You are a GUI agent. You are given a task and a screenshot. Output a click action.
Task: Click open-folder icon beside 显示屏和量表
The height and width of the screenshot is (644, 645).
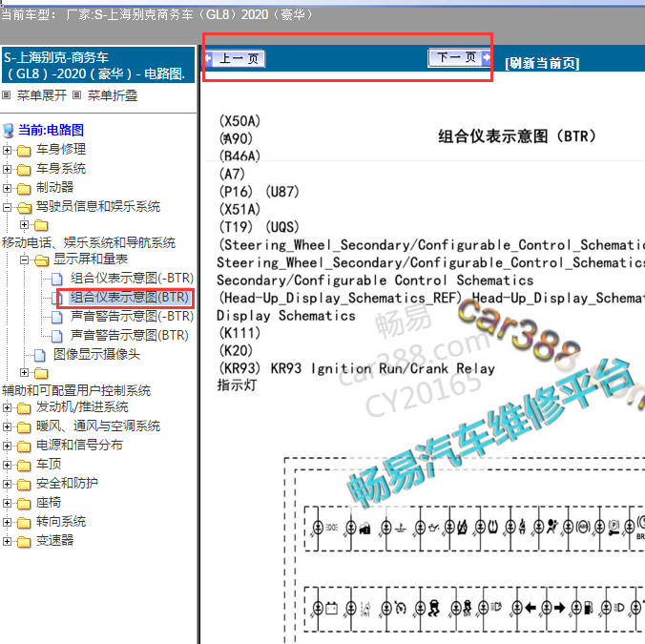[x=42, y=260]
